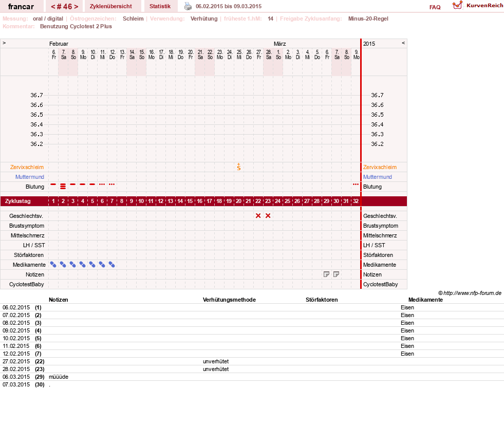
Task: Click the medication pill icon on day 2
Action: [x=63, y=265]
